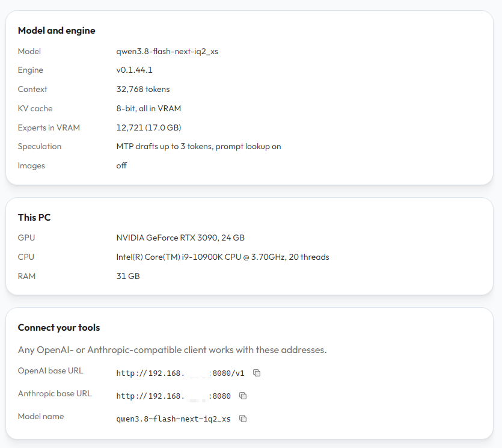Click the "Context" row label

(x=32, y=89)
